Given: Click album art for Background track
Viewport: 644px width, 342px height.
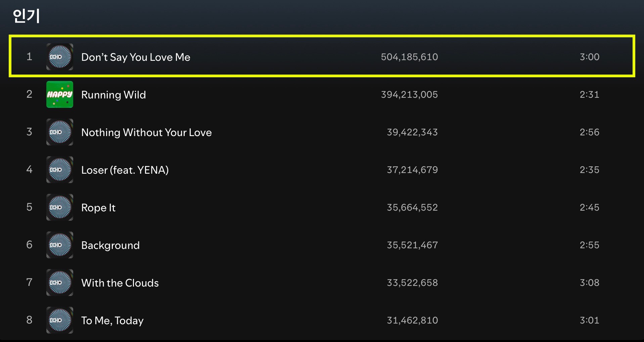Looking at the screenshot, I should 60,245.
